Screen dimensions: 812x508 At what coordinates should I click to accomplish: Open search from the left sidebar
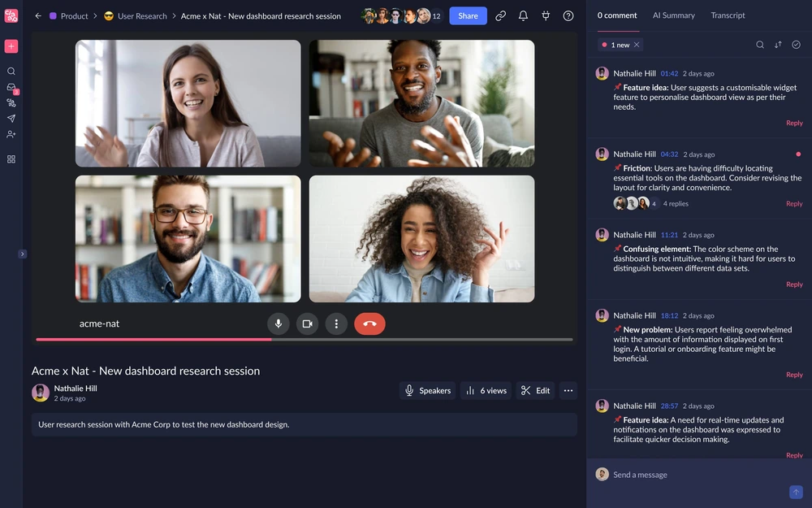pos(11,71)
